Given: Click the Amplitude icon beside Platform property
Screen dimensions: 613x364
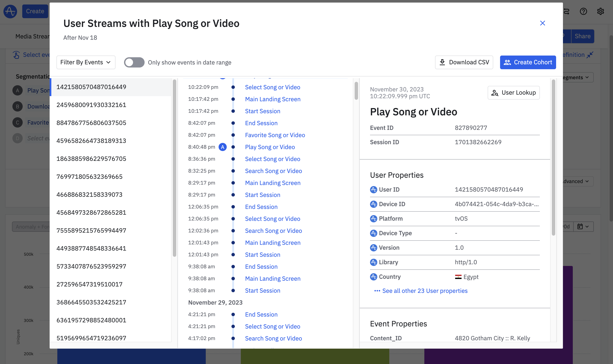Looking at the screenshot, I should click(x=373, y=219).
